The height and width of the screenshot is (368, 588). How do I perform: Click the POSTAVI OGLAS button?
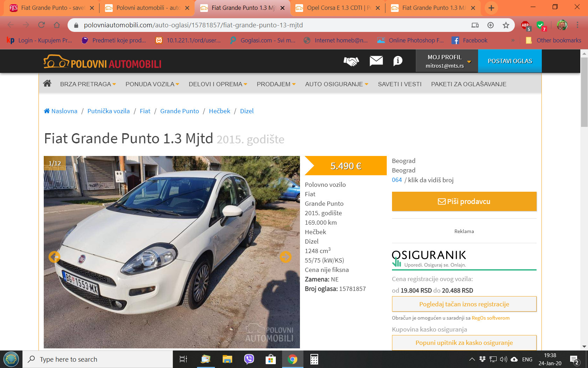[x=510, y=61]
